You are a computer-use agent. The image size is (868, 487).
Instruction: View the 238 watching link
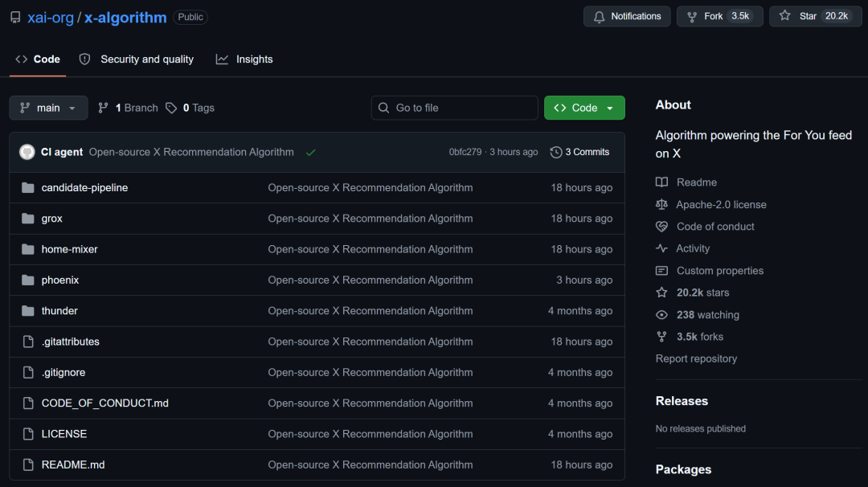[x=707, y=314]
